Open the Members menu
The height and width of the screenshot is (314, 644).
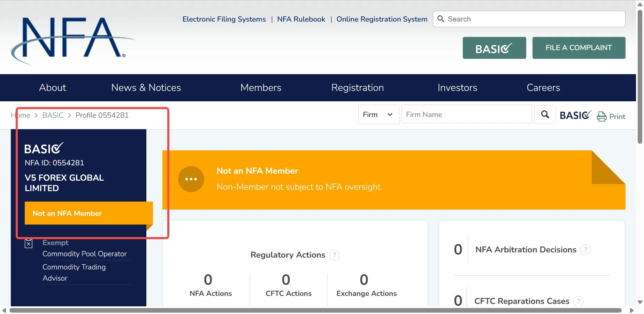coord(261,88)
